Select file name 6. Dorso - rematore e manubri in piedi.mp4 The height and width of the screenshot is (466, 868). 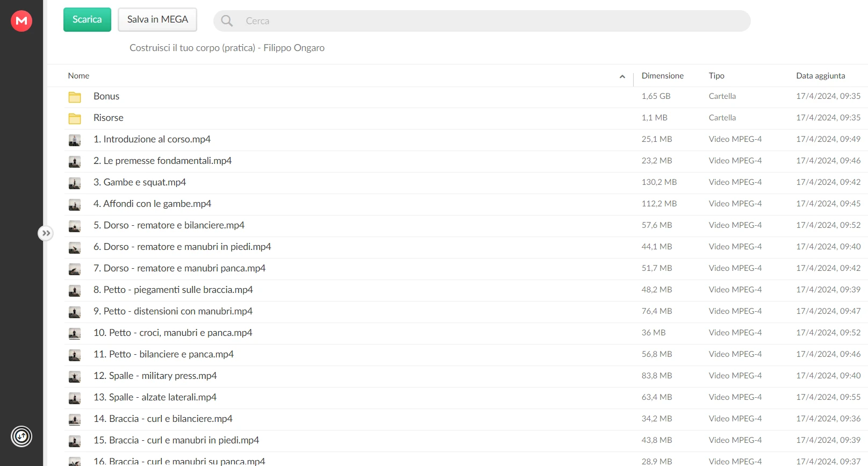[182, 247]
